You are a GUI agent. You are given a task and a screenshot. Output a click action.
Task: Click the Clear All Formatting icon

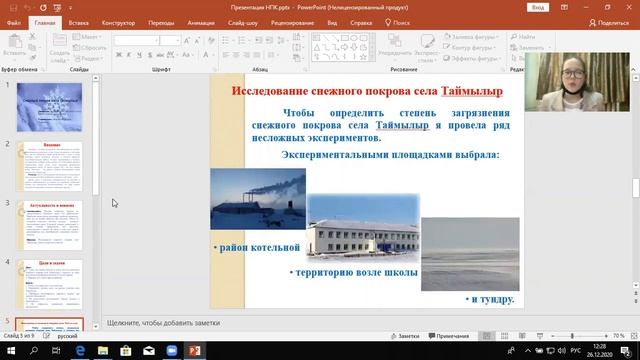tap(211, 40)
